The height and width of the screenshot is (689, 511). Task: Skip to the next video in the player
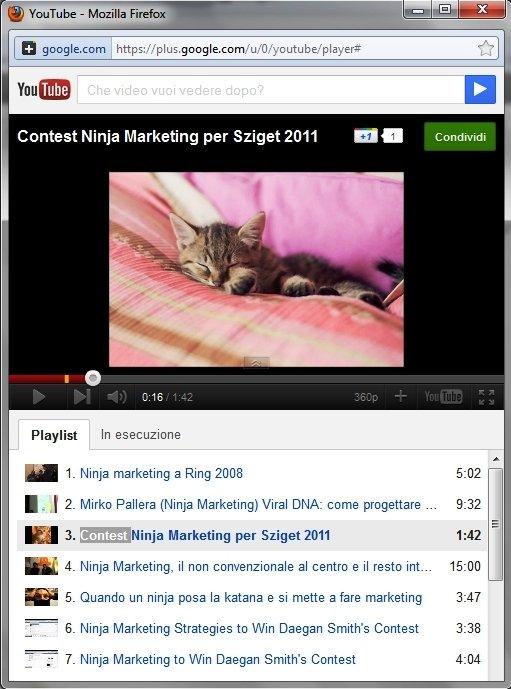[x=82, y=397]
